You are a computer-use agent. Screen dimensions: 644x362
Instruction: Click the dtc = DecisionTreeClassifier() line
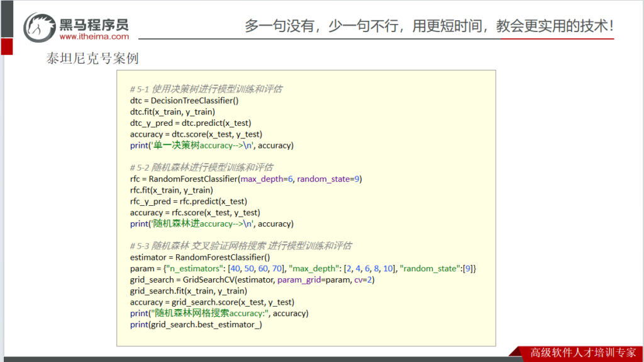[184, 101]
